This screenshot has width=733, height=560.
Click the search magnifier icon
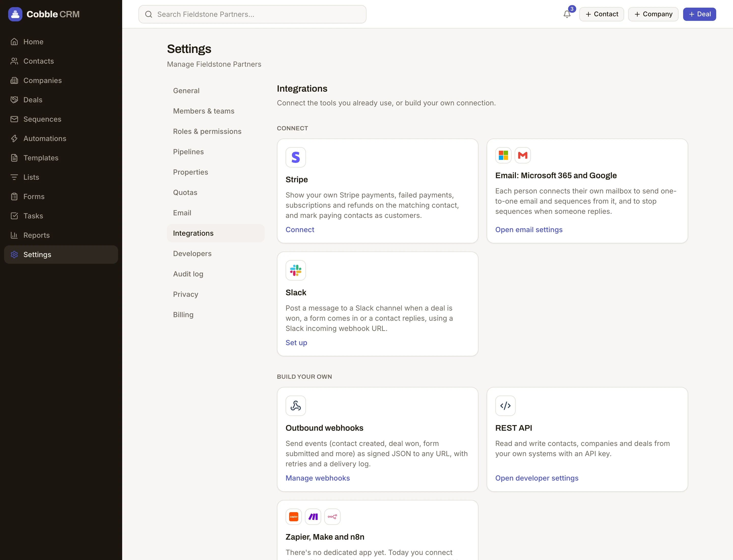(x=149, y=14)
